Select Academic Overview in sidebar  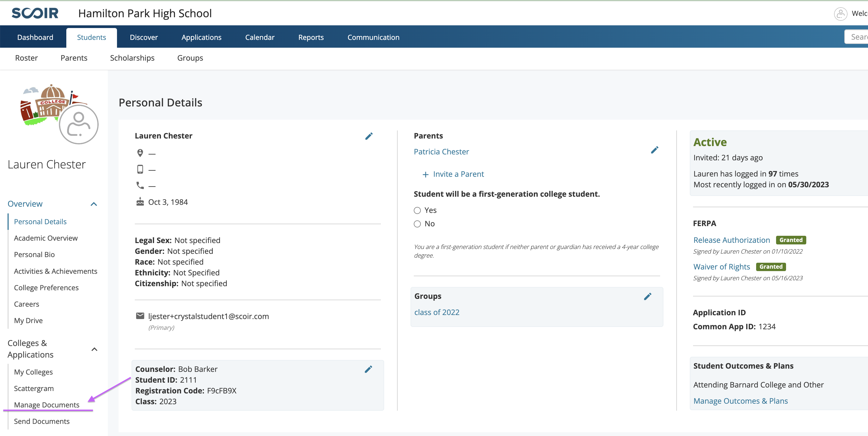point(46,238)
